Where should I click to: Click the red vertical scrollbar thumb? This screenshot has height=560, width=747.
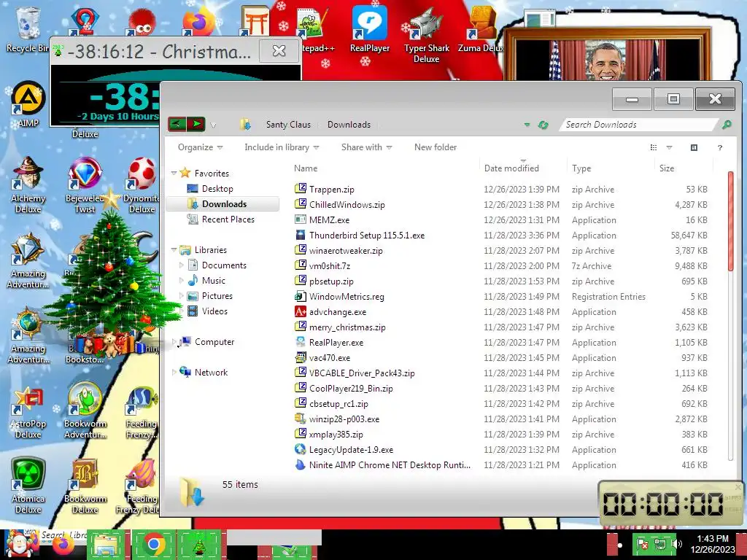pos(731,222)
